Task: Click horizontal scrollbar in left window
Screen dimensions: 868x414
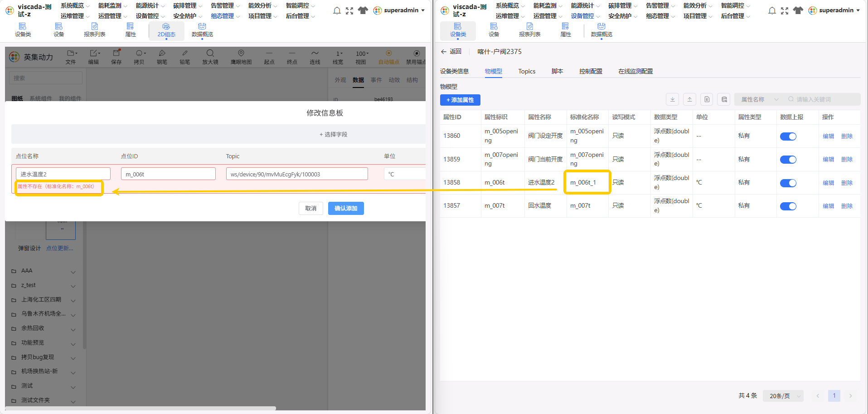Action: coord(141,408)
